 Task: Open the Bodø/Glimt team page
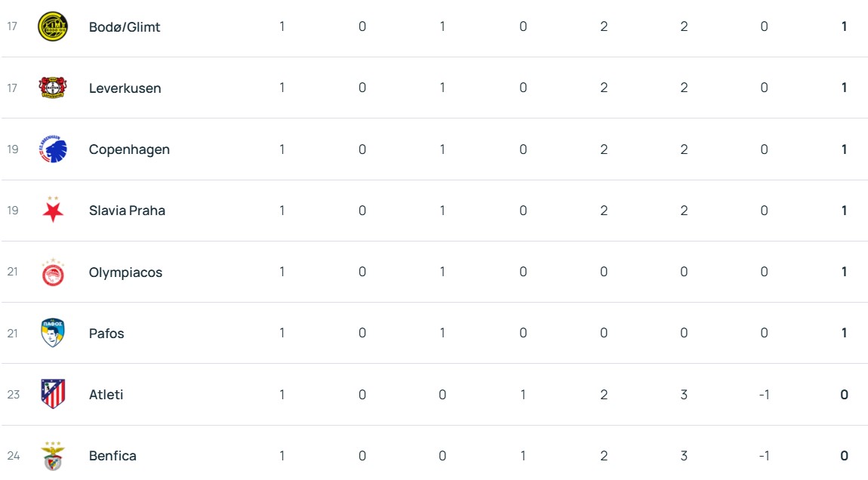pyautogui.click(x=125, y=27)
